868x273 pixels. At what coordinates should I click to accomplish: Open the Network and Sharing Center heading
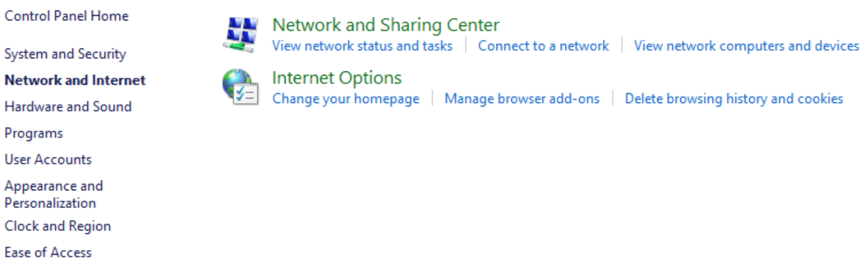[385, 25]
